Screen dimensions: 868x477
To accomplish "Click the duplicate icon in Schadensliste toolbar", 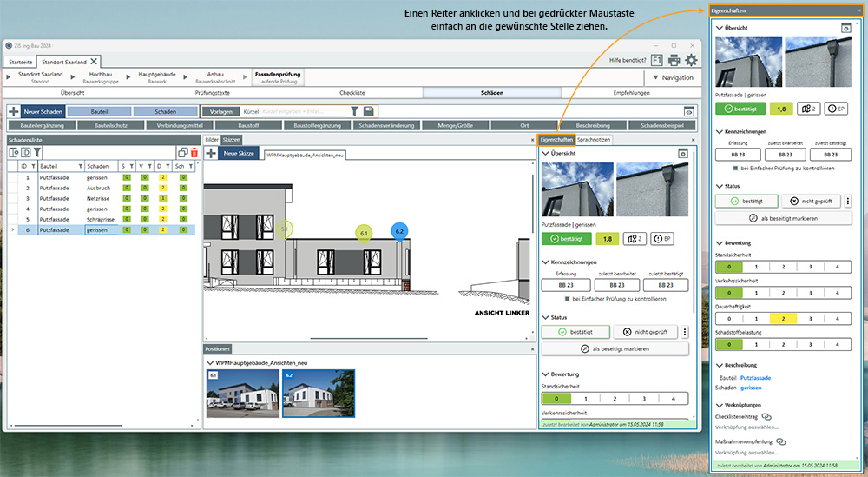I will pyautogui.click(x=182, y=153).
